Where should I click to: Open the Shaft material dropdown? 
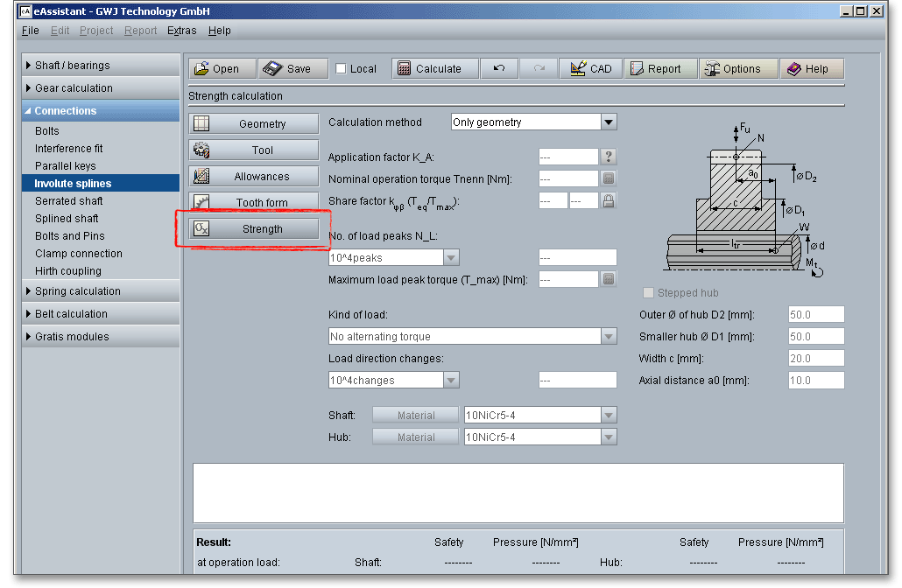609,415
